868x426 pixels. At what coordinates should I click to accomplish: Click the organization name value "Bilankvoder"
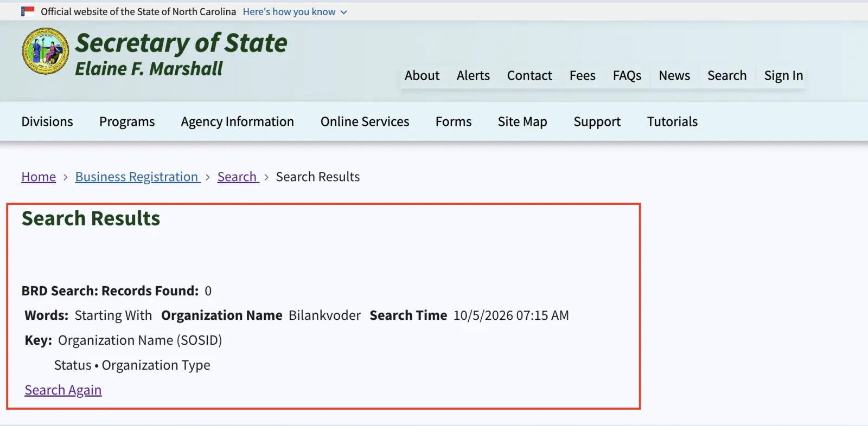click(x=324, y=315)
